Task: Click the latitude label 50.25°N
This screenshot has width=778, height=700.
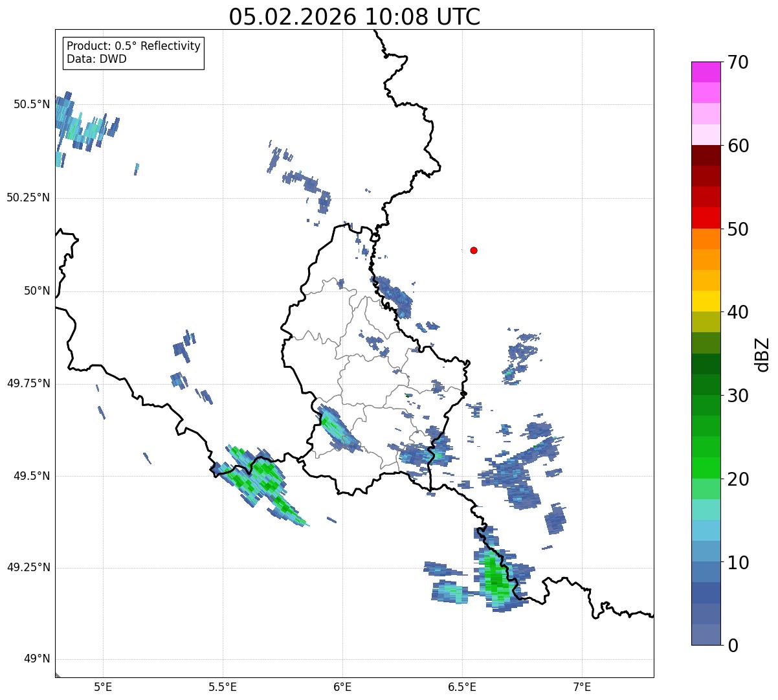Action: click(x=28, y=198)
